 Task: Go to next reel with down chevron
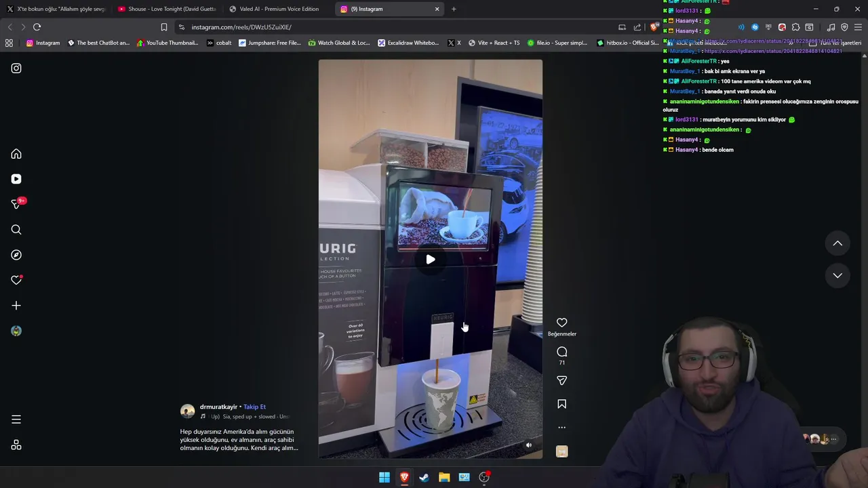837,275
